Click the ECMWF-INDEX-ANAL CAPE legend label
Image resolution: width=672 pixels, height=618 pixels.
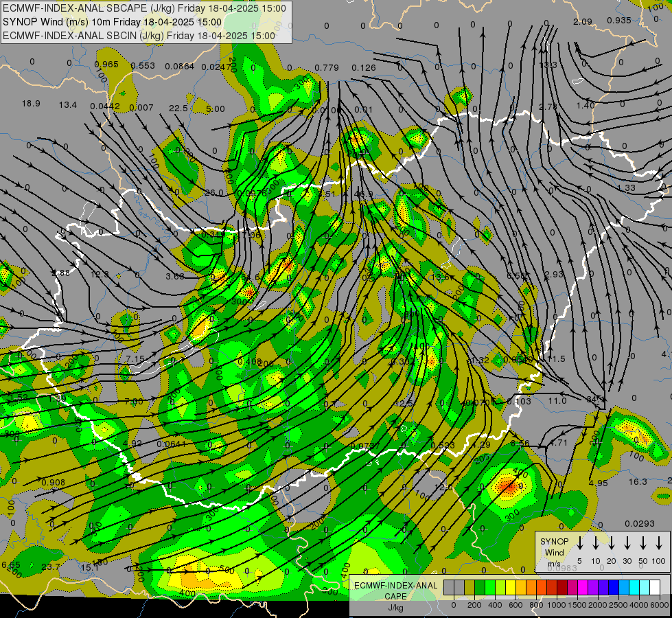pos(395,596)
